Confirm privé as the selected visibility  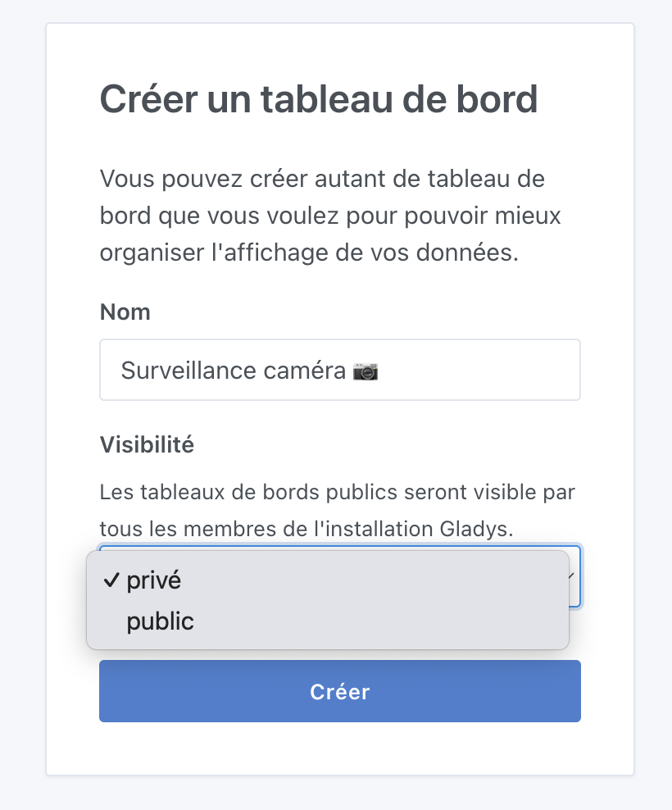[x=152, y=580]
